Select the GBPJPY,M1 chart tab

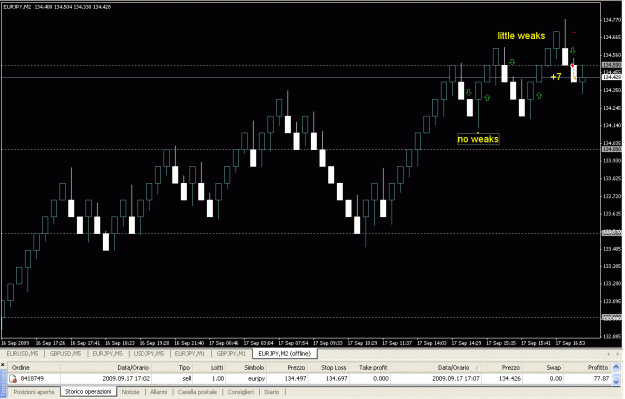[x=231, y=354]
